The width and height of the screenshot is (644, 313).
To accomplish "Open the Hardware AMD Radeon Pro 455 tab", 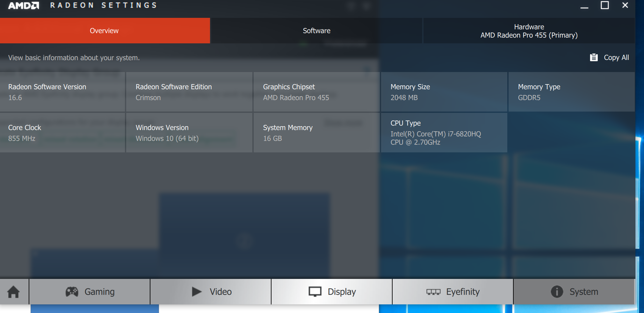I will pyautogui.click(x=529, y=31).
